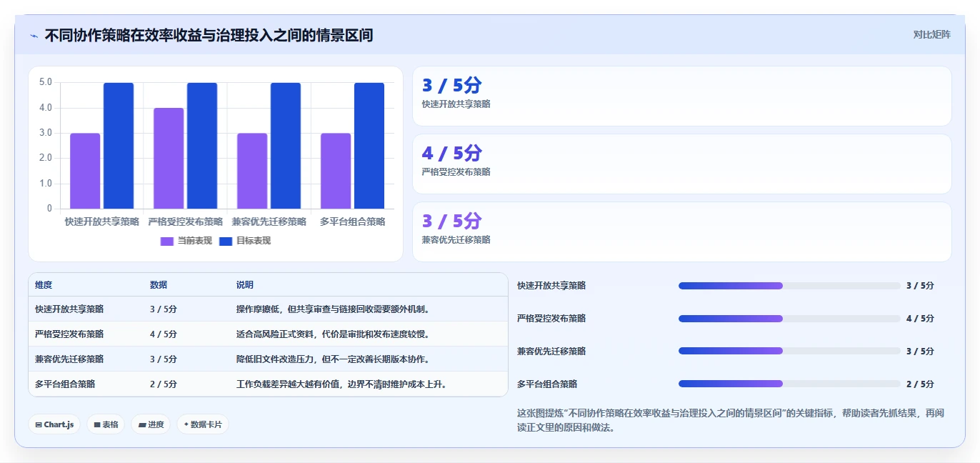Click progress bar for 快速开放共享策略

[789, 286]
